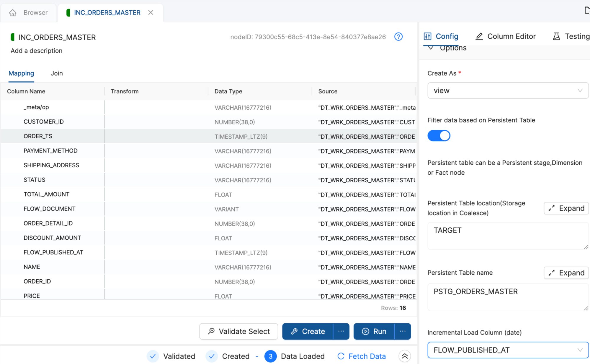Collapse the Options section chevron
590x364 pixels.
coord(431,47)
